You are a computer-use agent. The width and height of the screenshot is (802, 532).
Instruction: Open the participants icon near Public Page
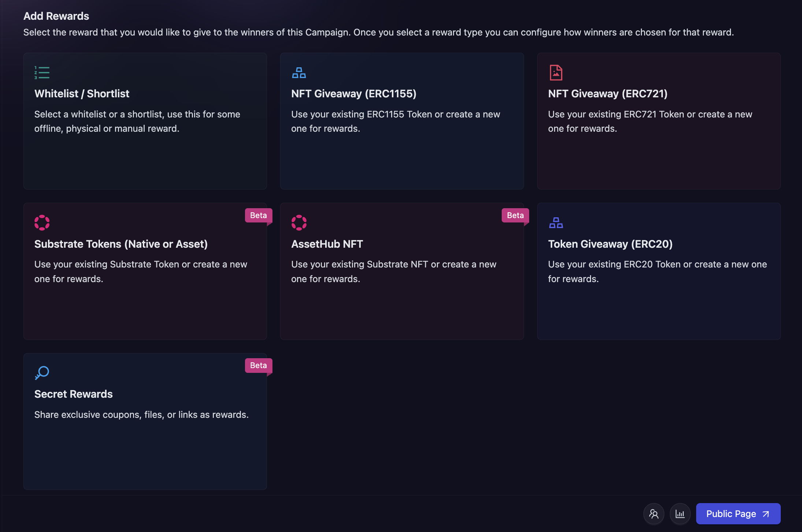click(x=654, y=514)
